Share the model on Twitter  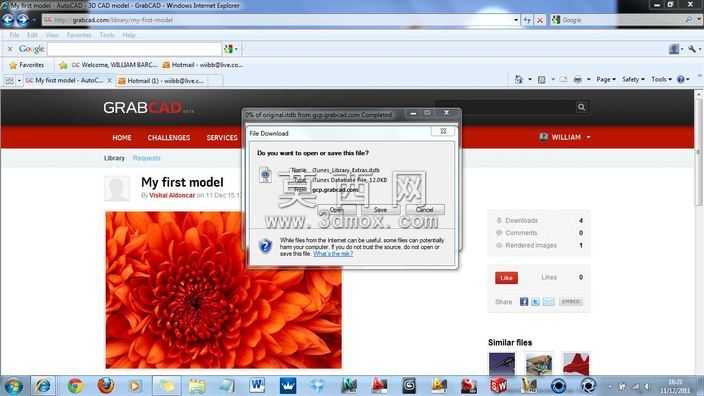pos(535,302)
